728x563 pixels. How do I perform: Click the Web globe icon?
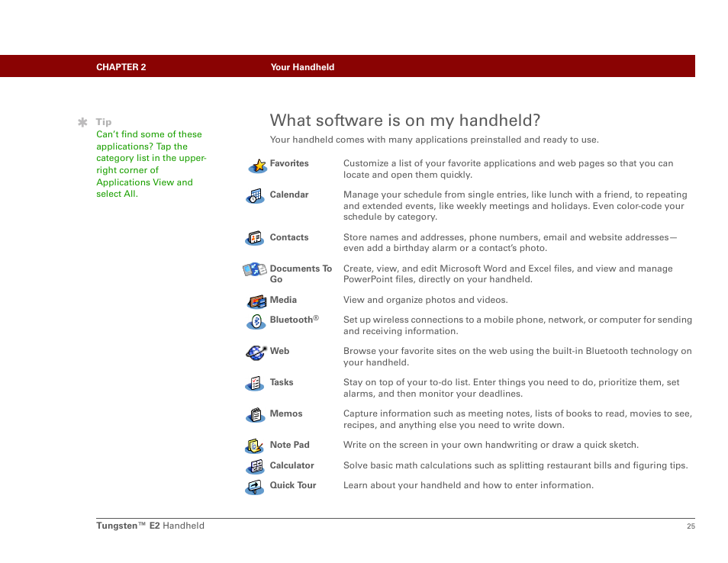(x=256, y=352)
